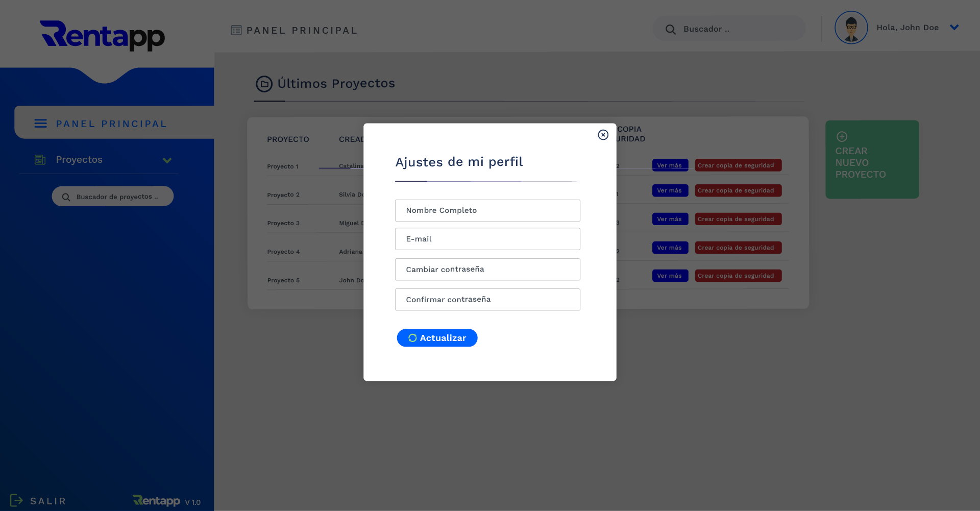Click into the E-mail input field
Viewport: 980px width, 511px height.
coord(487,239)
